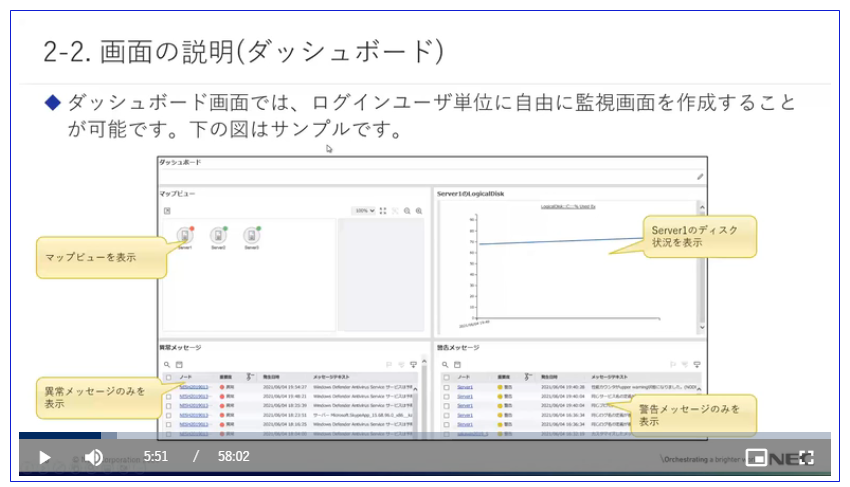The width and height of the screenshot is (850, 487).
Task: Select the Server1 node icon in map
Action: [x=185, y=235]
